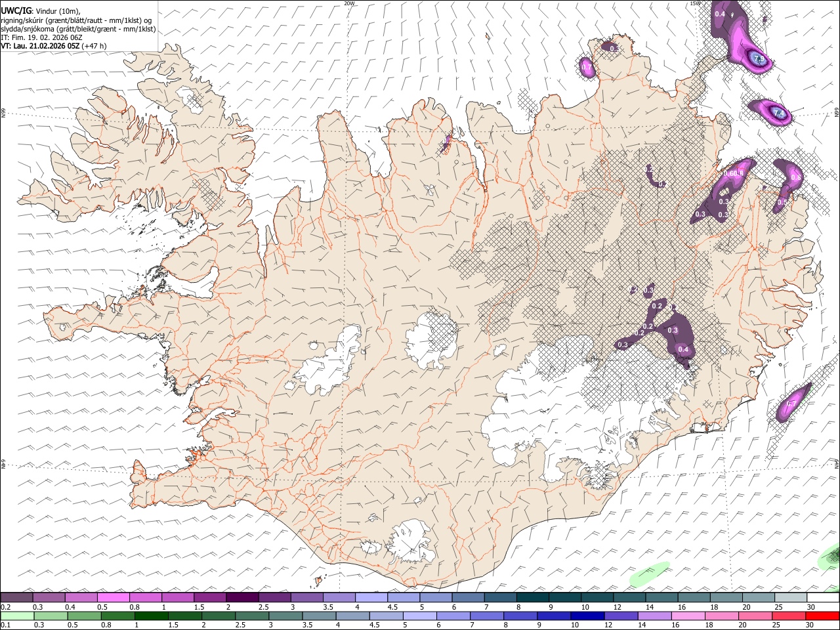Screen dimensions: 840x630
Task: Click the '20W' longitude label
Action: coord(349,3)
